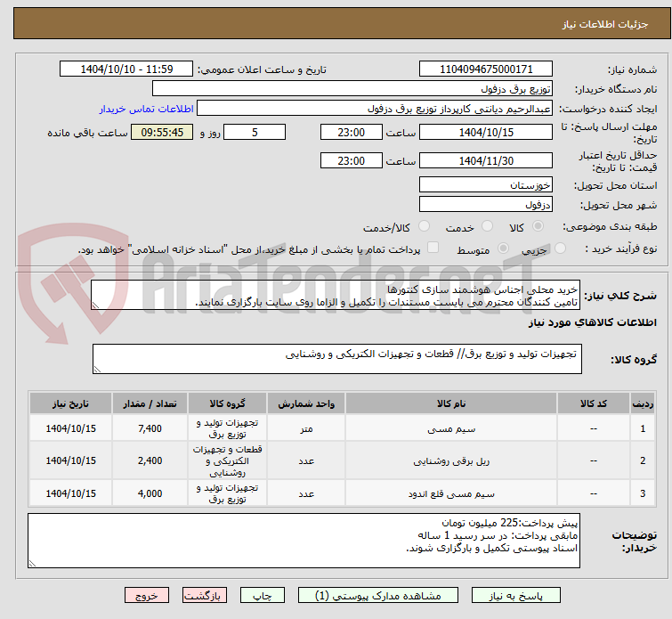Viewport: 672px width, 619px height.
Task: Click the province field خوزستان
Action: [486, 185]
